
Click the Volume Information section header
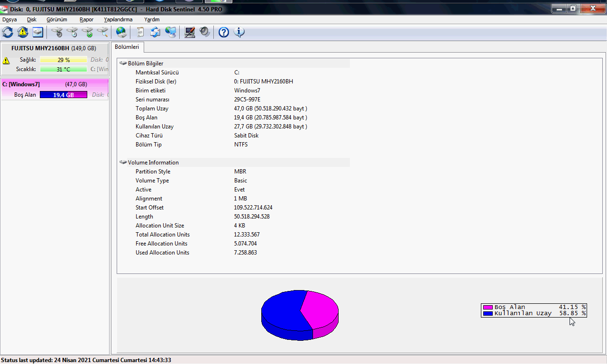click(234, 162)
